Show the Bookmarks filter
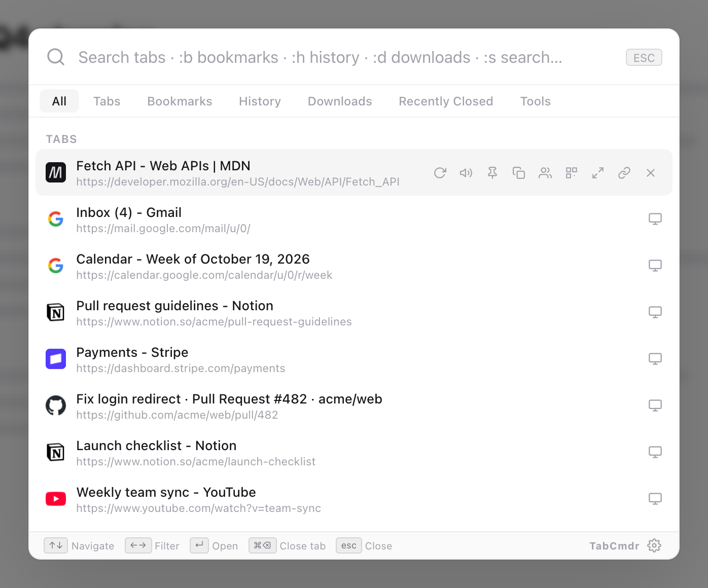Screen dimensions: 708x588 [180, 101]
